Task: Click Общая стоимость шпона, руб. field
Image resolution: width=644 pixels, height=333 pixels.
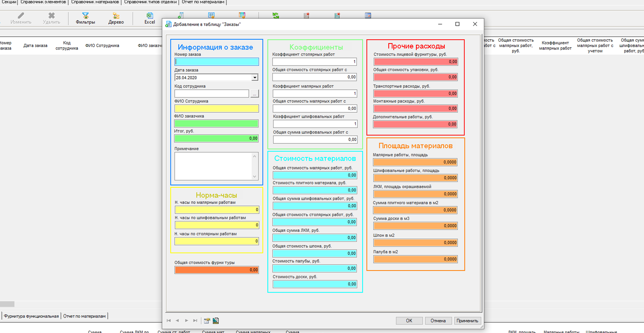Action: 315,254
